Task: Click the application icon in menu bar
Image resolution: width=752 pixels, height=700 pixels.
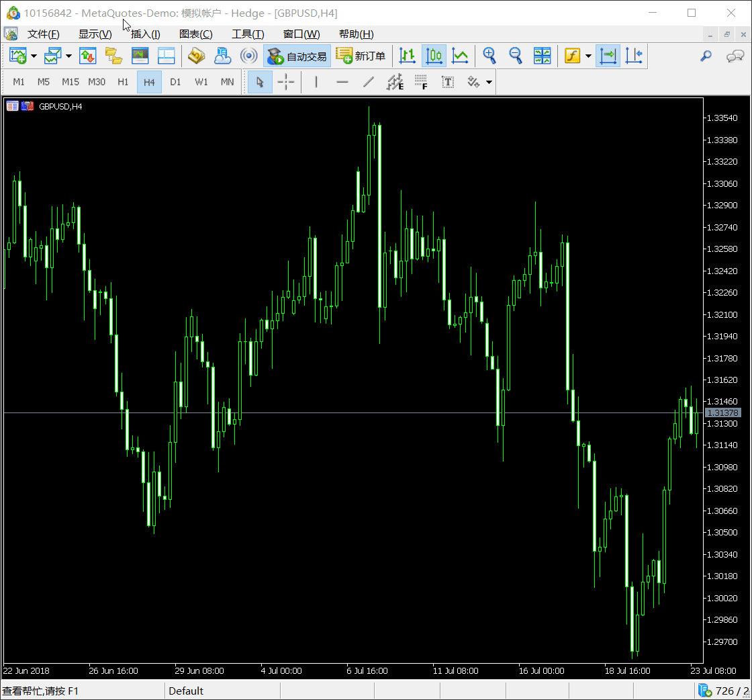Action: point(11,34)
